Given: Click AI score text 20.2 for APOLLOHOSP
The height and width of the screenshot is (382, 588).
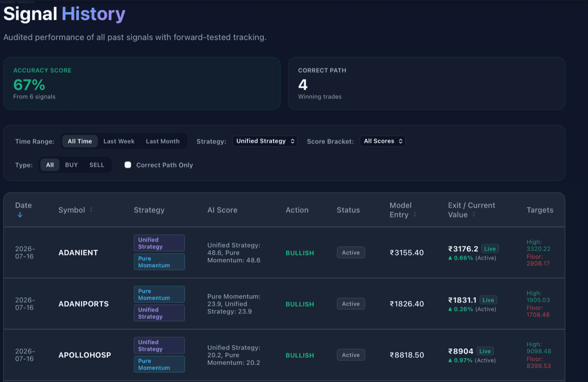Looking at the screenshot, I should coord(234,355).
